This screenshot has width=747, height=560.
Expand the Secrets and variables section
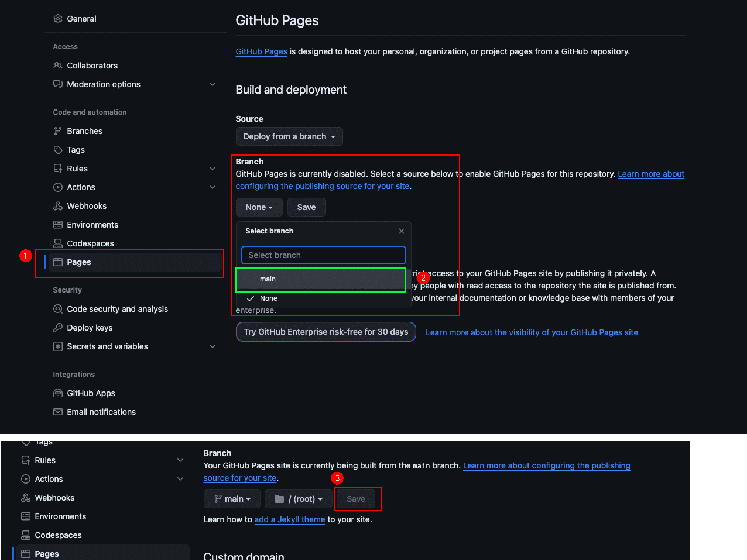212,346
